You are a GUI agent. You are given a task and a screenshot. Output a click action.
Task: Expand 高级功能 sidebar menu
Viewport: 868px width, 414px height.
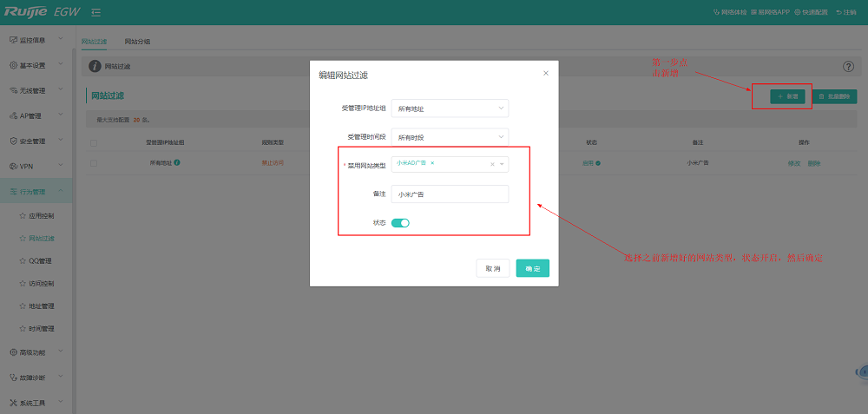point(36,352)
